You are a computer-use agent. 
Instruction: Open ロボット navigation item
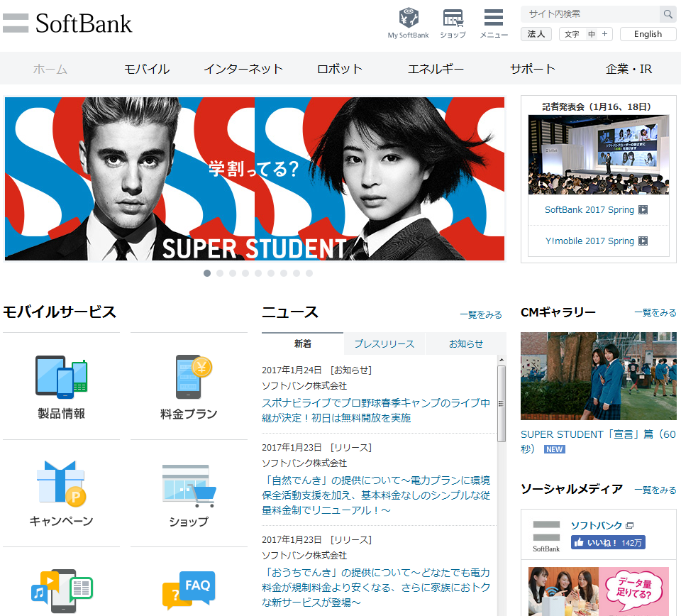tap(340, 69)
